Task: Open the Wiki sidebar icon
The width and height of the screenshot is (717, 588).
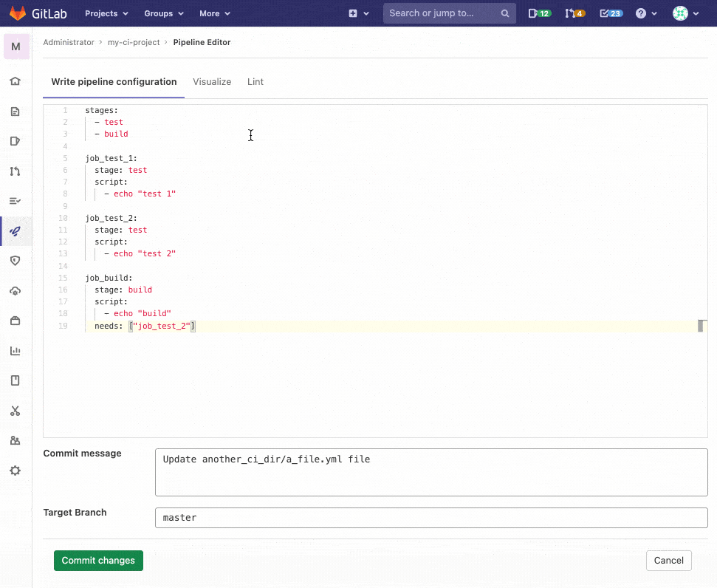Action: [x=15, y=380]
